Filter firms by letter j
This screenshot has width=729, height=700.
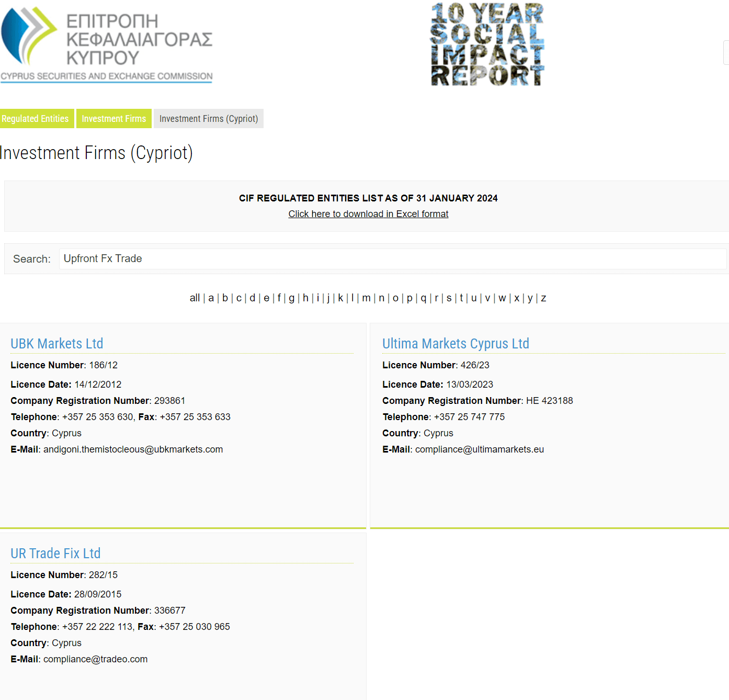pyautogui.click(x=328, y=298)
